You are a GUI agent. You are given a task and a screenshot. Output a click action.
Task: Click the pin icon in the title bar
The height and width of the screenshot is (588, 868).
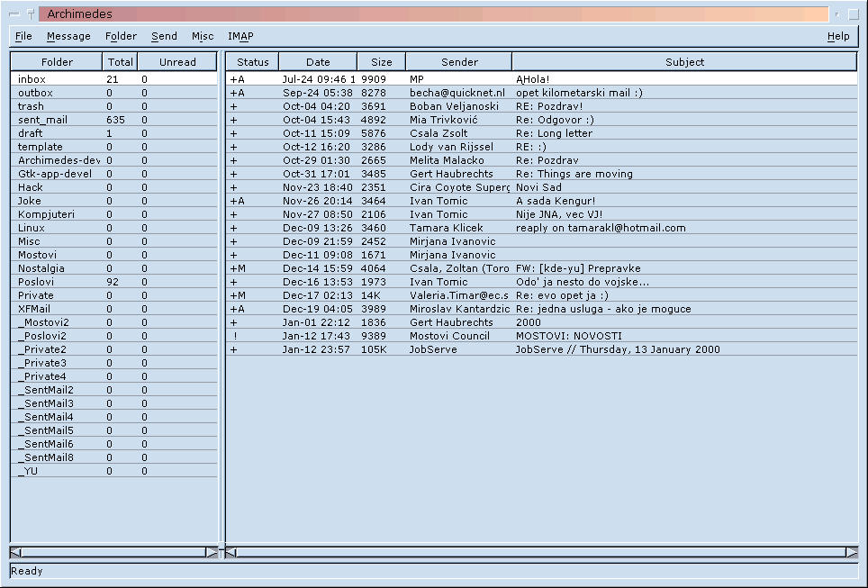(x=30, y=14)
